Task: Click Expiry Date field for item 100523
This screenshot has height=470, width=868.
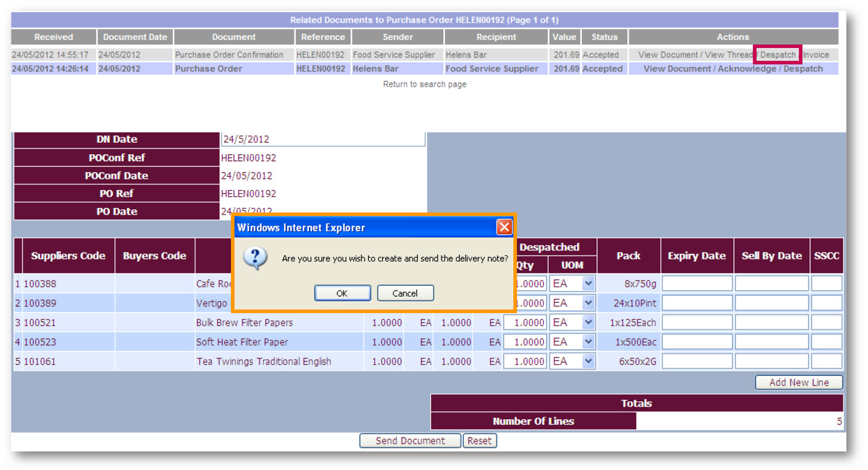Action: (697, 342)
